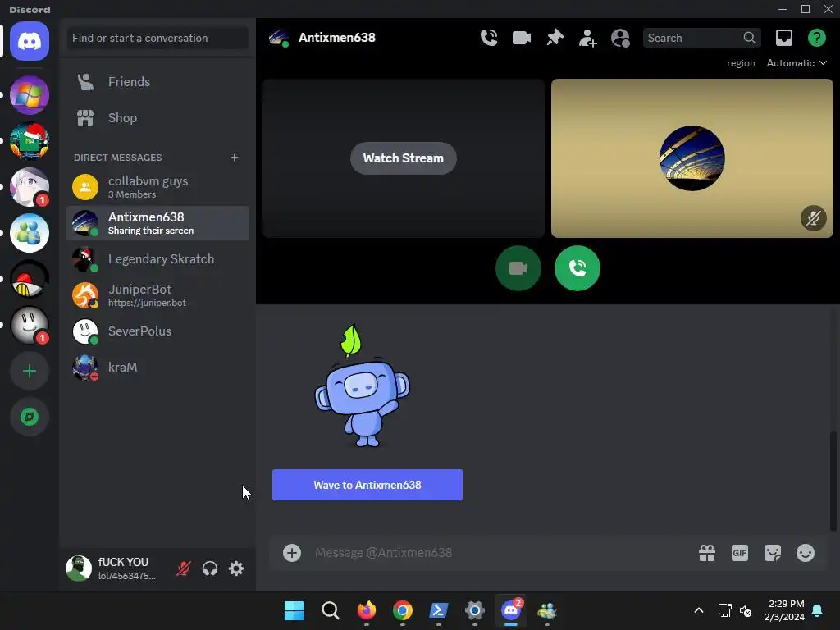Open the MSN people server icon

click(30, 233)
